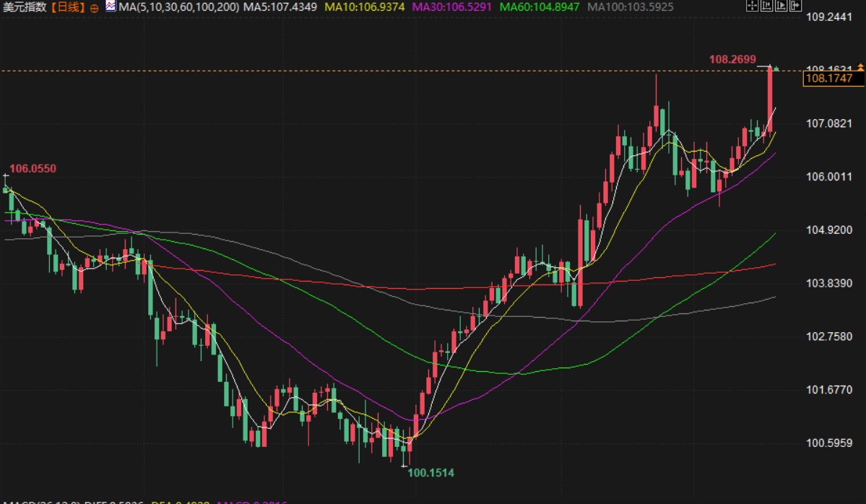Screen dimensions: 866x504
Task: Click the four-arrow move icon at top right
Action: pos(751,6)
